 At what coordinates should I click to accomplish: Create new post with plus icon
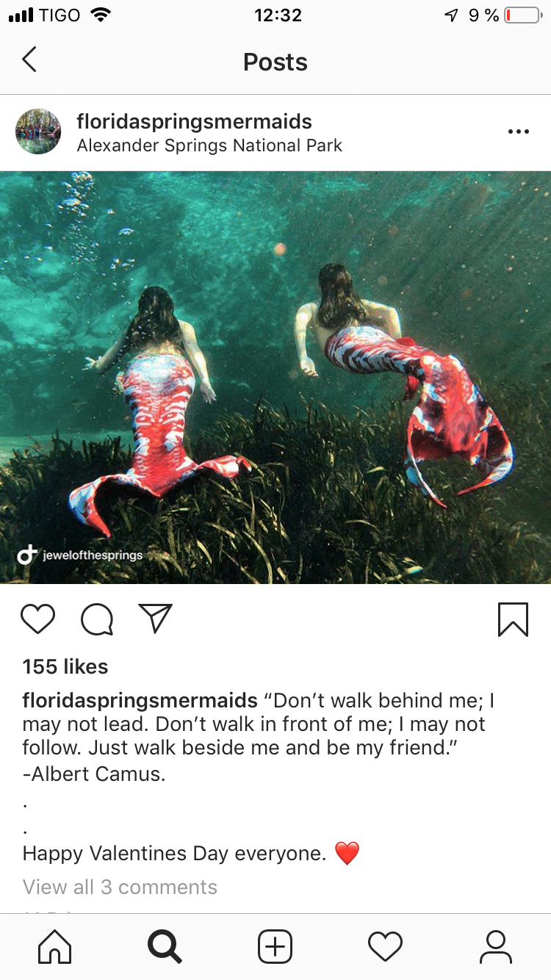point(275,947)
